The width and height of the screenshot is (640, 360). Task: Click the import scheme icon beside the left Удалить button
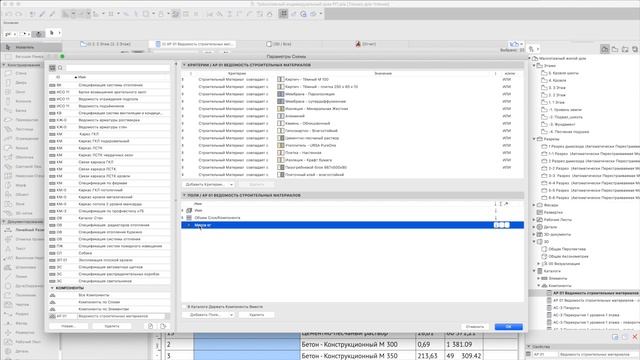tap(151, 326)
